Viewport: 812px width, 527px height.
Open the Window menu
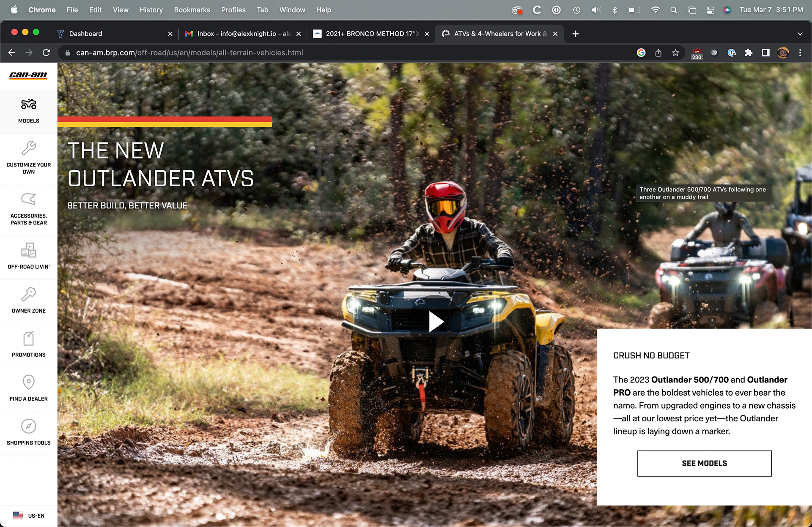pos(292,10)
